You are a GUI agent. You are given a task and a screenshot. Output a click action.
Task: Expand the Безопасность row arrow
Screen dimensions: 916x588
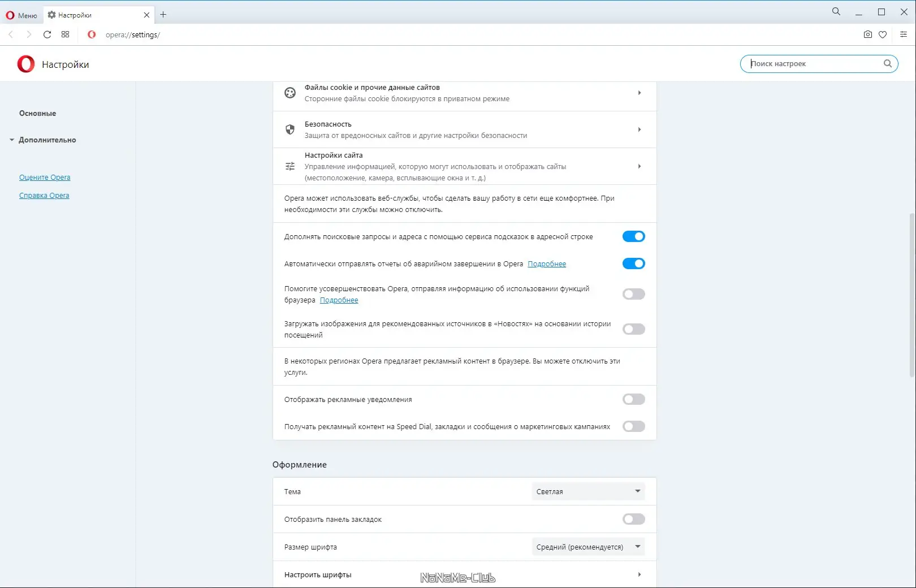640,129
